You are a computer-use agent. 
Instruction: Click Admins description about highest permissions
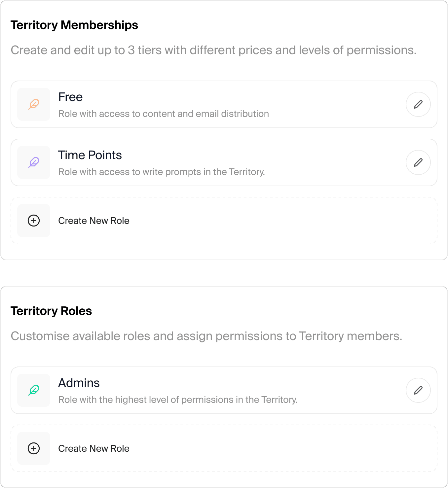178,400
